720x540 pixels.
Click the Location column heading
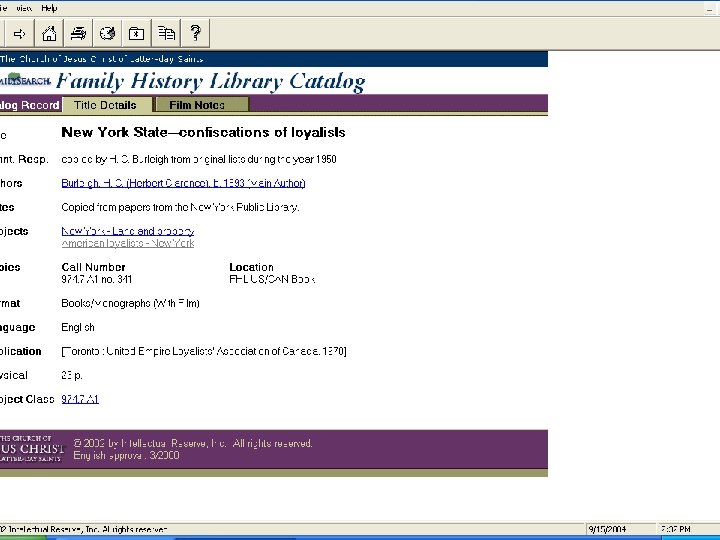(251, 267)
